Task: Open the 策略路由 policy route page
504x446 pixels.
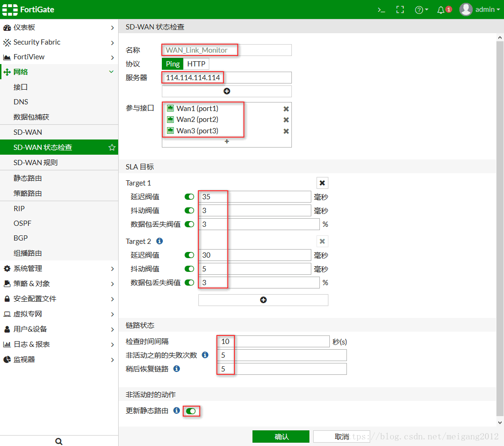Action: pyautogui.click(x=59, y=194)
